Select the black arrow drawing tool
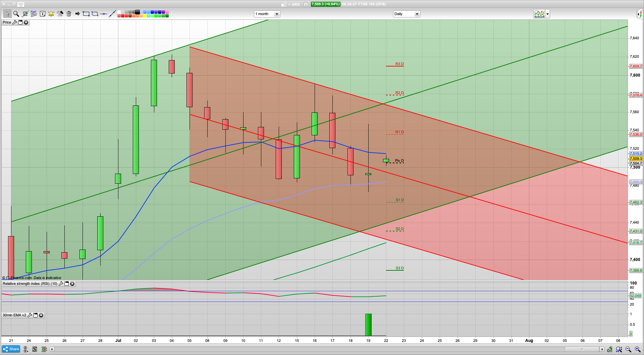Viewport: 644px width, 355px height. click(x=77, y=14)
